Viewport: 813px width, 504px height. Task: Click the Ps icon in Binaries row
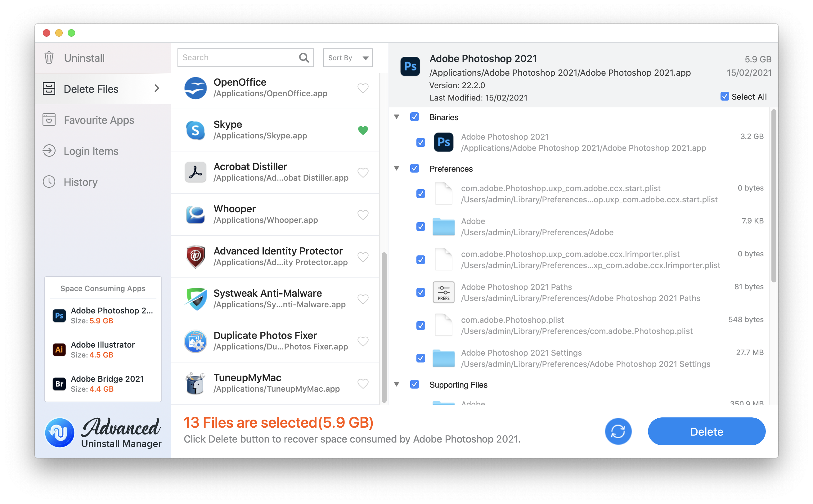click(443, 142)
